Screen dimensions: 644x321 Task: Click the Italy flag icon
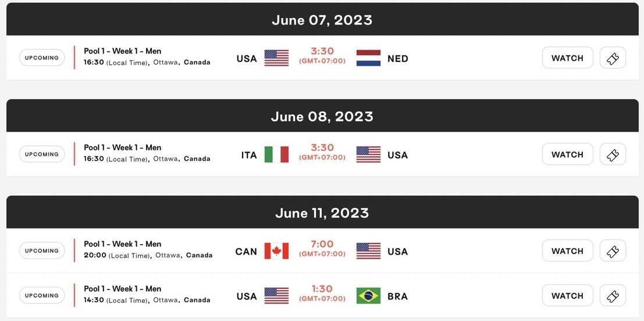click(x=276, y=154)
